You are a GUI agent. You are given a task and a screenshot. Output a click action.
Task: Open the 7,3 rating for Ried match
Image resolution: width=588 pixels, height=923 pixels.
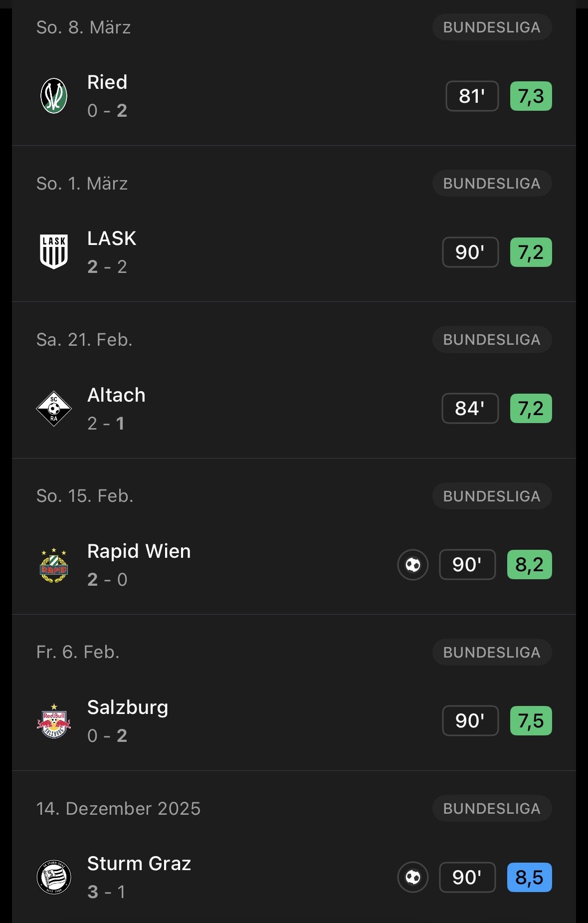(531, 96)
